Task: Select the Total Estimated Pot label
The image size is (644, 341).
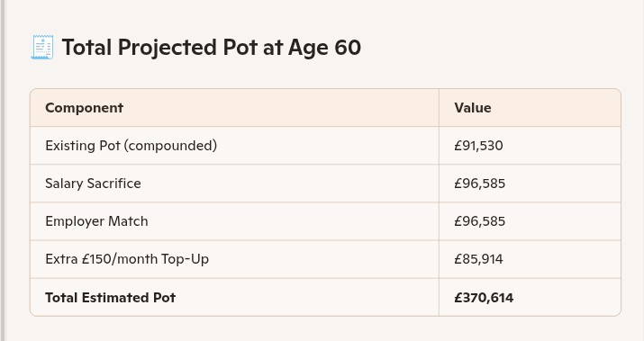Action: click(111, 298)
